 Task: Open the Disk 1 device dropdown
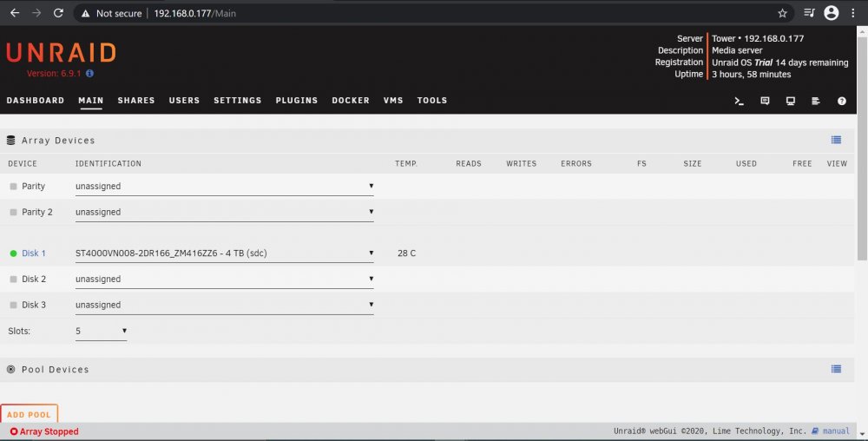(x=224, y=253)
